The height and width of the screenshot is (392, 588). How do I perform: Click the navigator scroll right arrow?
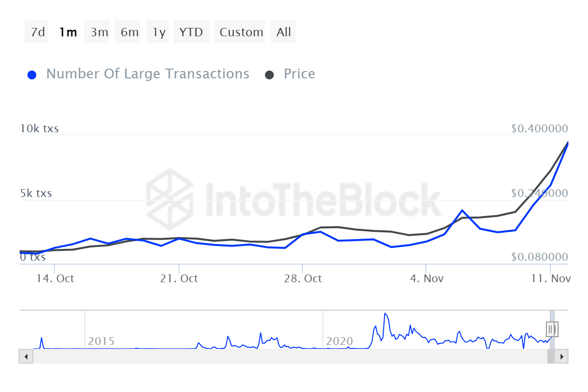562,356
